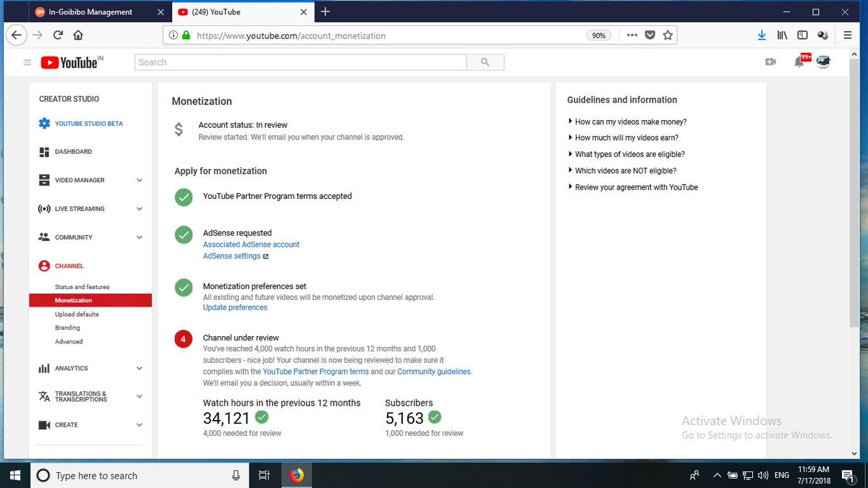
Task: Expand 'Review your agreement with YouTube'
Action: (x=633, y=187)
